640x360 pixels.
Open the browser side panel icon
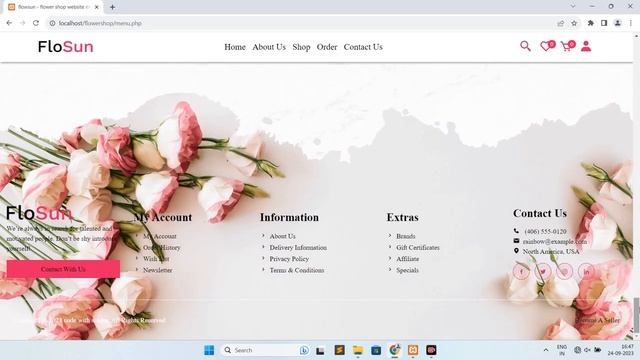coord(604,23)
